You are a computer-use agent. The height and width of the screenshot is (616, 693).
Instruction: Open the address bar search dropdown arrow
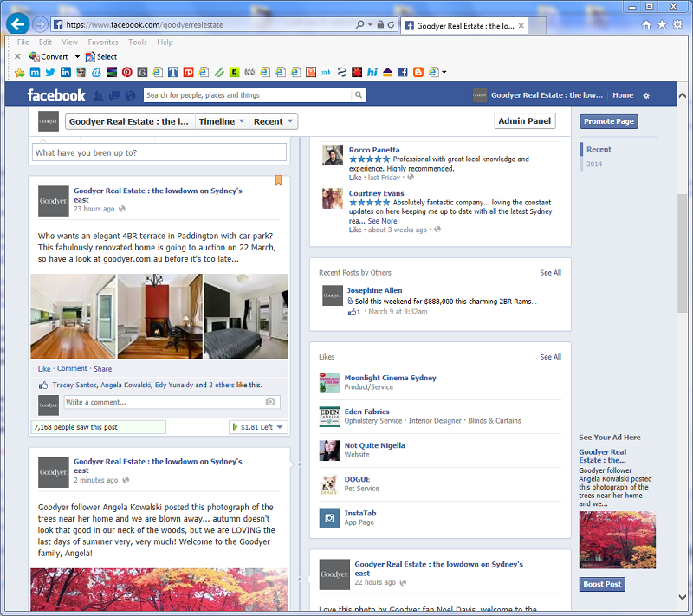pos(370,25)
